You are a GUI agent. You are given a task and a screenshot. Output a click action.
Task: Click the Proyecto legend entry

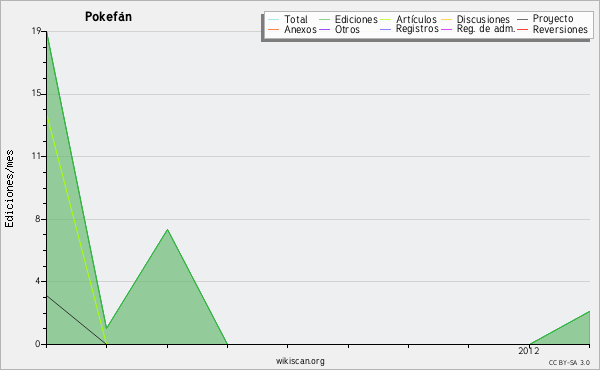tap(545, 19)
